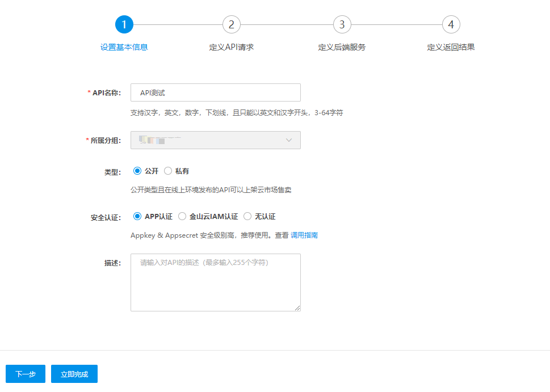The height and width of the screenshot is (392, 550).
Task: Switch to the 定义API请求 step label
Action: [231, 47]
